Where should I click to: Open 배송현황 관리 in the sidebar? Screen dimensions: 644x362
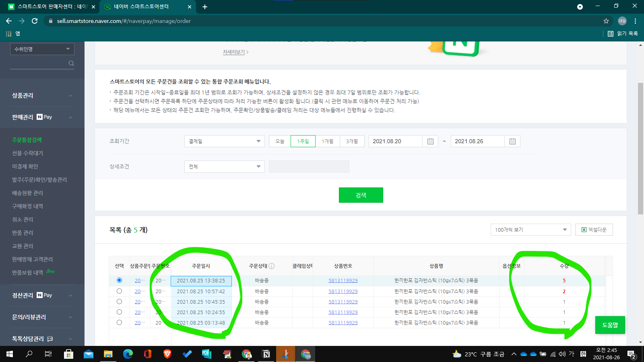pyautogui.click(x=27, y=193)
